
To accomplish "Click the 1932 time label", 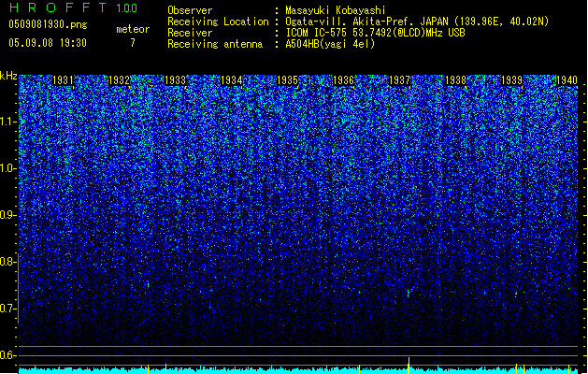I will click(x=120, y=80).
